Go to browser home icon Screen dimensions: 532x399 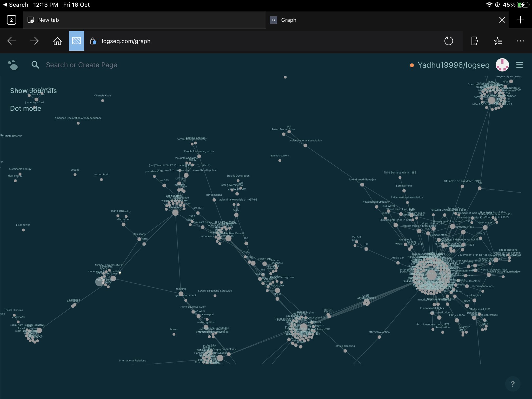pyautogui.click(x=57, y=41)
